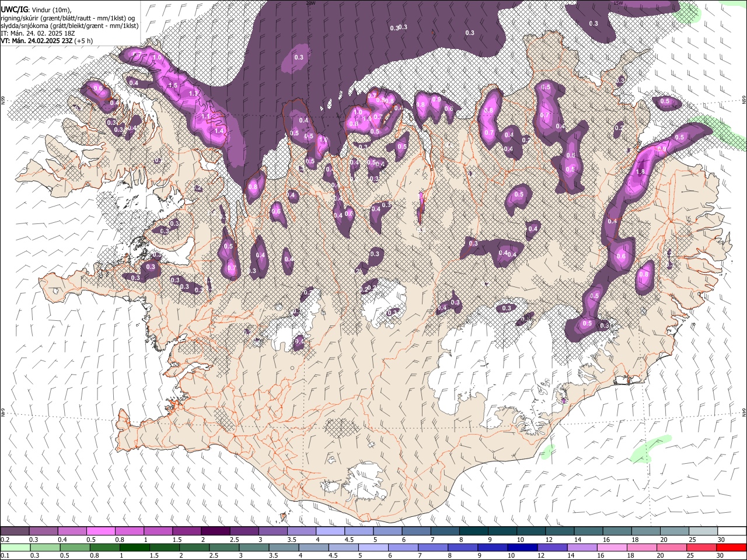The width and height of the screenshot is (747, 560).
Task: Pick the dark teal snow swatch at 9
Action: [502, 531]
